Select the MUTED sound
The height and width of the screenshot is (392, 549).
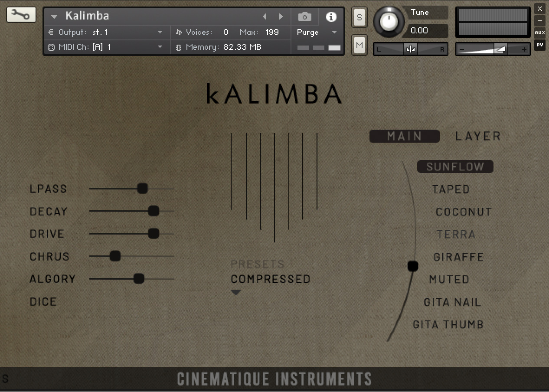pyautogui.click(x=449, y=280)
